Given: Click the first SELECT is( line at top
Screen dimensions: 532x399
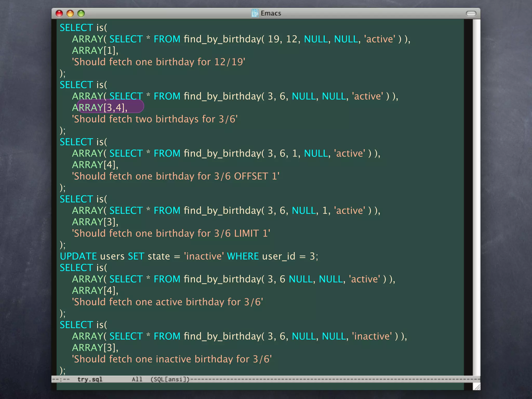Looking at the screenshot, I should pos(83,28).
